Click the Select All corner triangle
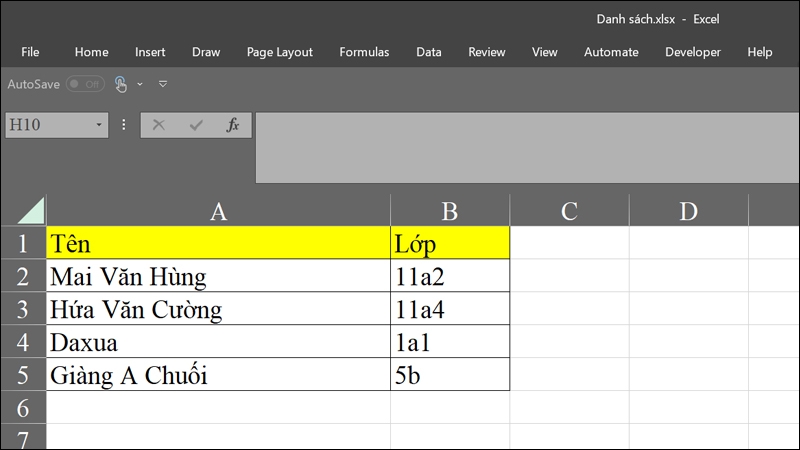Screen dimensions: 800x450 pos(30,211)
